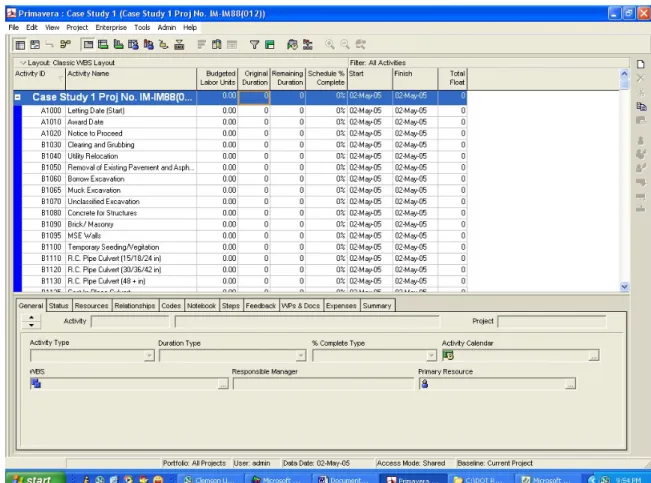The width and height of the screenshot is (651, 483).
Task: Select the activity row 'MSE Walls'
Action: (x=244, y=235)
